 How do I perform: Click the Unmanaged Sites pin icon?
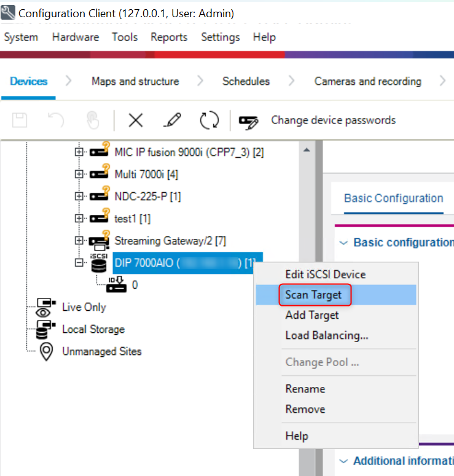coord(47,352)
